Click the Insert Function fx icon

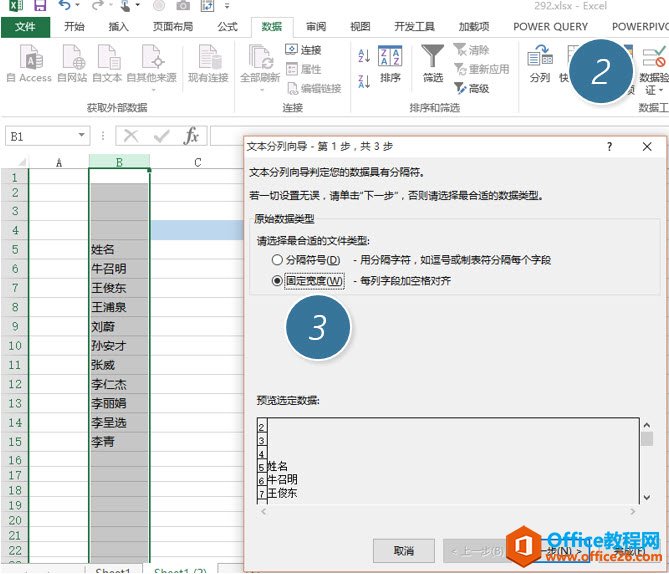pos(191,136)
